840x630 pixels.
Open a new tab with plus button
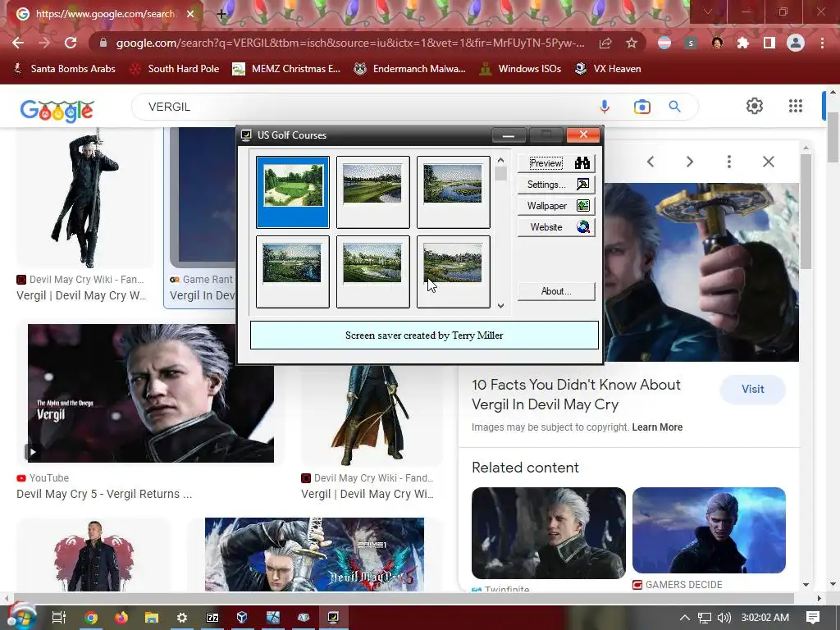pos(221,15)
